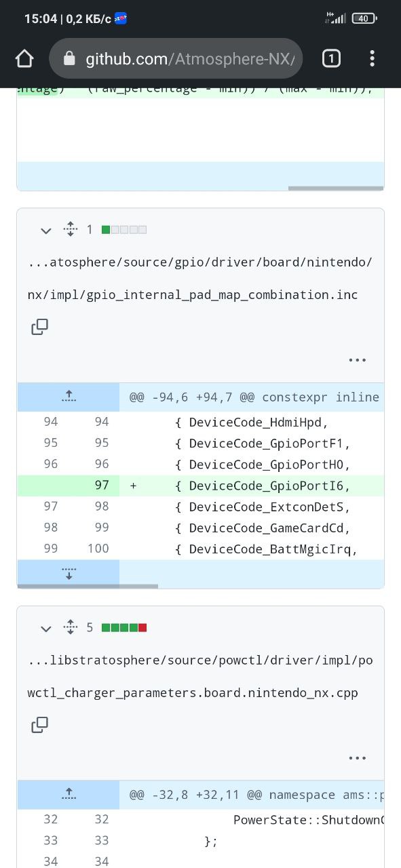Expand all lines icon for gpio_internal_pad_map_combination.inc
The height and width of the screenshot is (868, 401).
click(x=71, y=229)
